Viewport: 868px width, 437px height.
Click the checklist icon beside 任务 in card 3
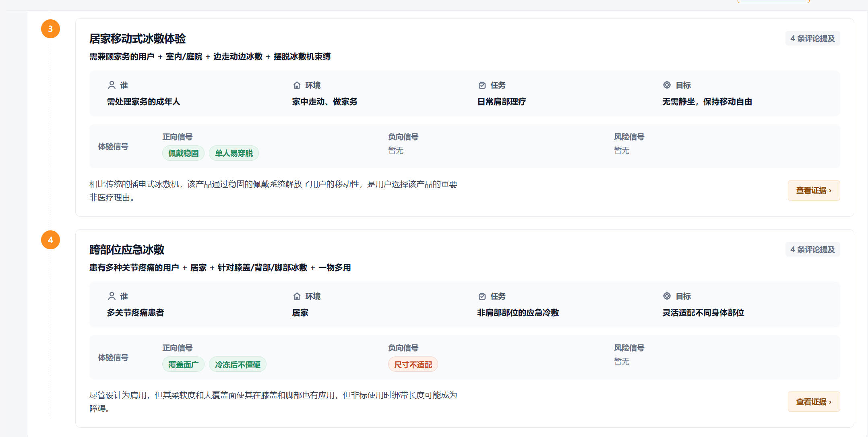482,85
